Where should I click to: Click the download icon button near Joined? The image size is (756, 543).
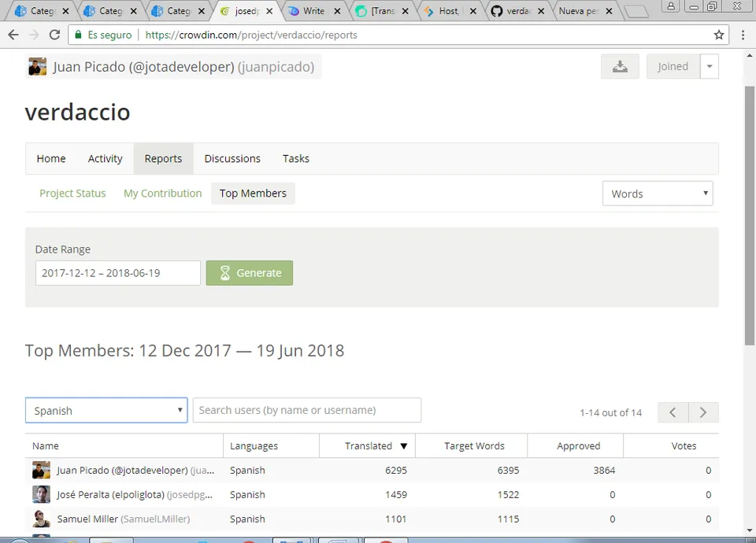coord(620,66)
